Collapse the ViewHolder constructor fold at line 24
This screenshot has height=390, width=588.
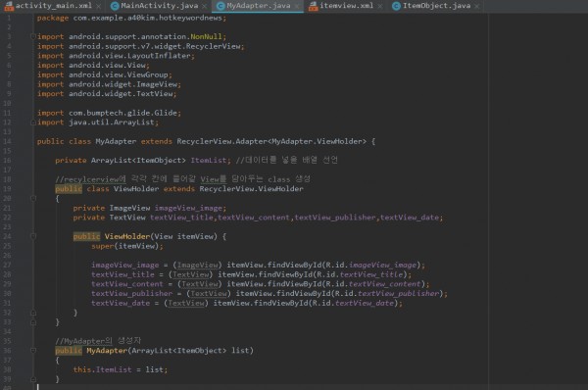33,236
